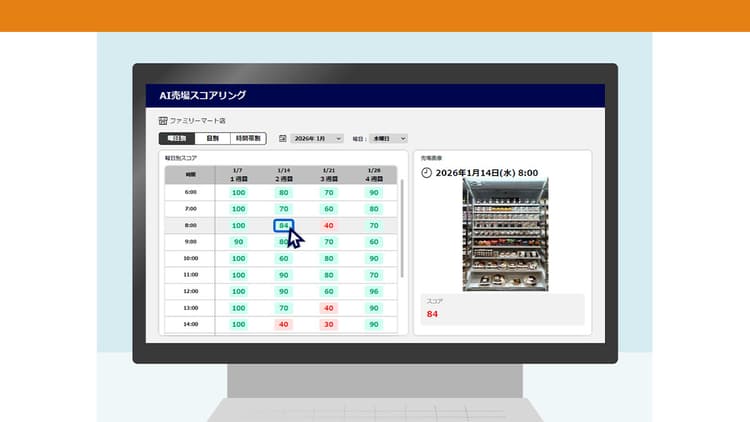The width and height of the screenshot is (750, 422).
Task: Select the 7:00 score 100 in 1/7 column
Action: [238, 209]
